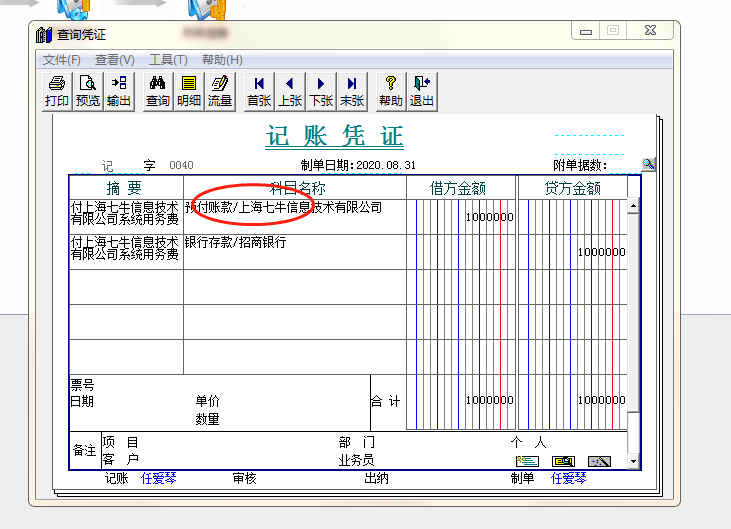The width and height of the screenshot is (731, 529).
Task: Click the voucher list scroll-up arrow
Action: pyautogui.click(x=633, y=206)
